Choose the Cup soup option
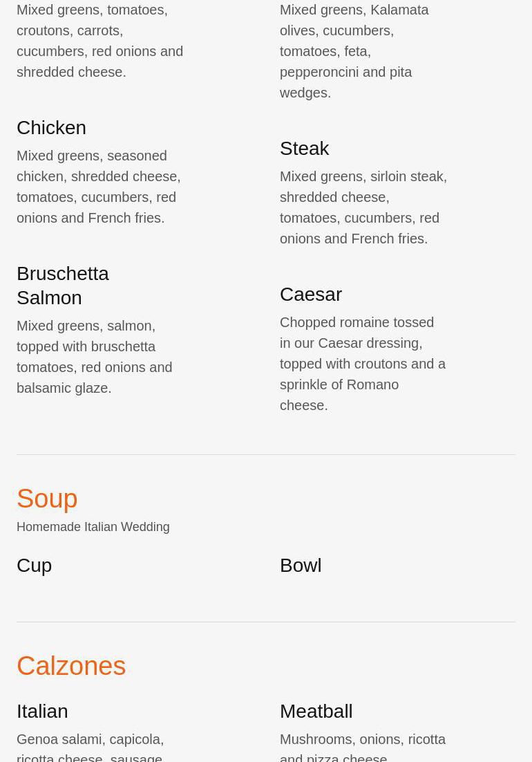This screenshot has width=532, height=762. pyautogui.click(x=34, y=566)
